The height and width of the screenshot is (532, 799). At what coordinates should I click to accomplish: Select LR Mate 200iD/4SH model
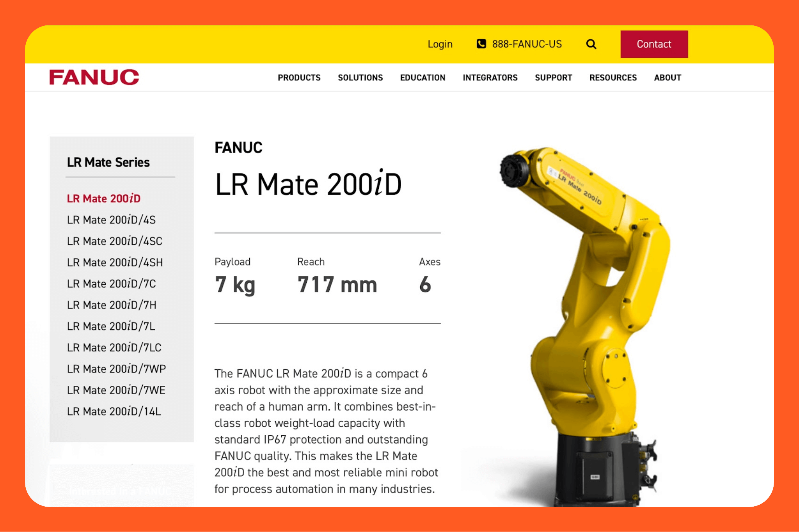115,262
